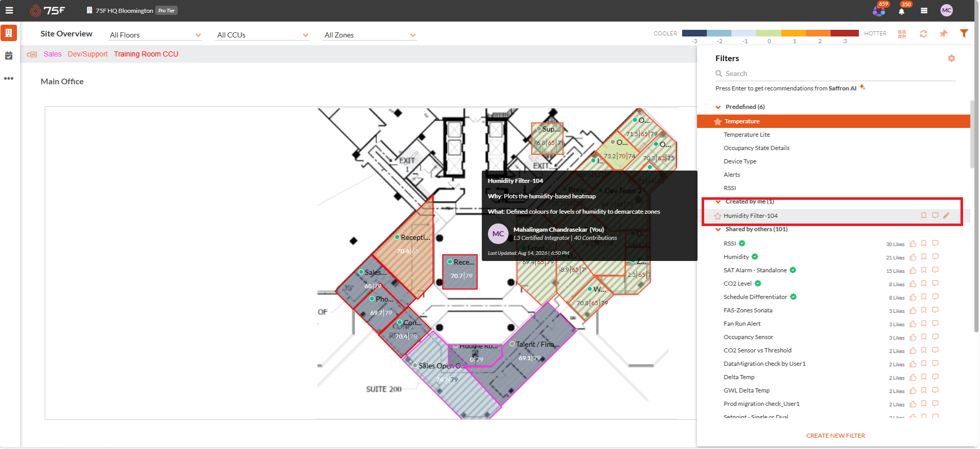Open the community icon with 659 badge
Image resolution: width=980 pixels, height=449 pixels.
(x=879, y=10)
